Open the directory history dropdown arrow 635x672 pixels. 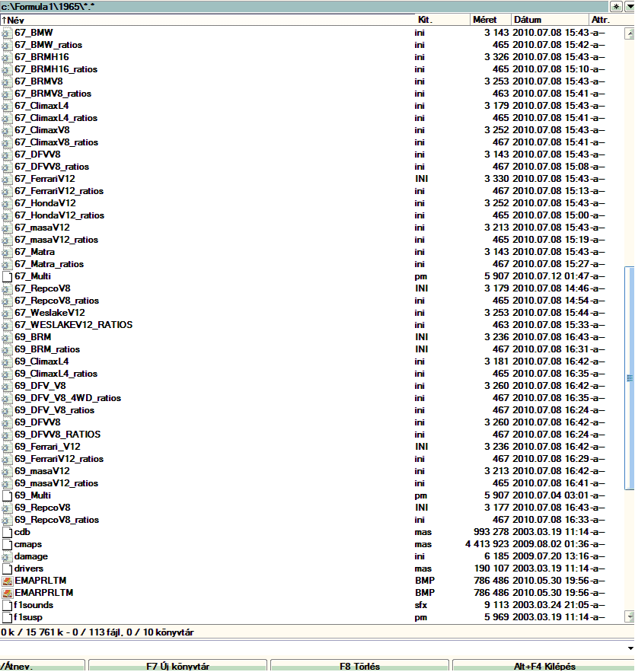coord(630,6)
